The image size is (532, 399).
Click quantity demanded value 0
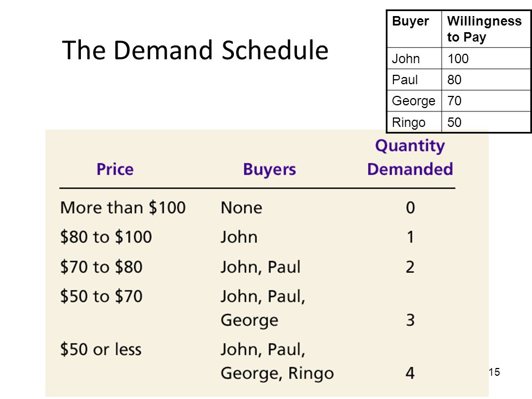[411, 207]
